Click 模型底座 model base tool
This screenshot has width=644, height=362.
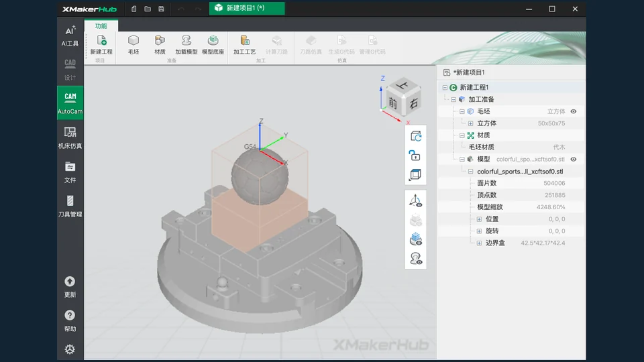coord(213,45)
